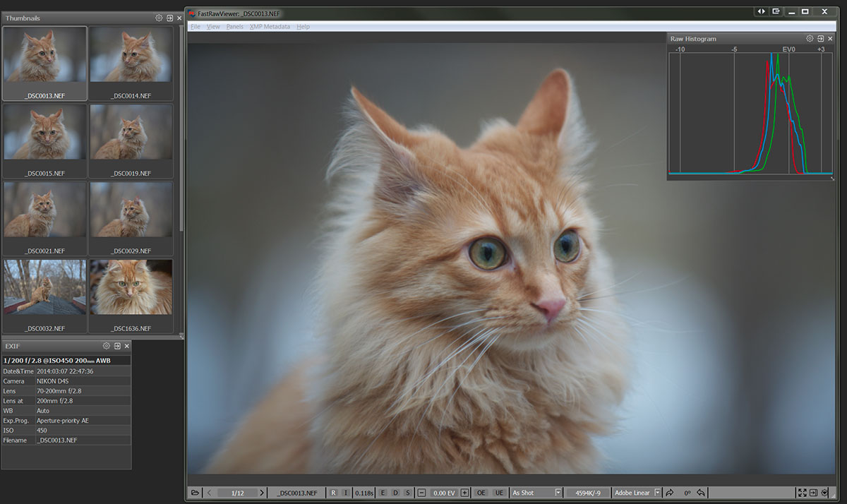Rotate image counter-clockwise with left arrow icon

pyautogui.click(x=701, y=493)
